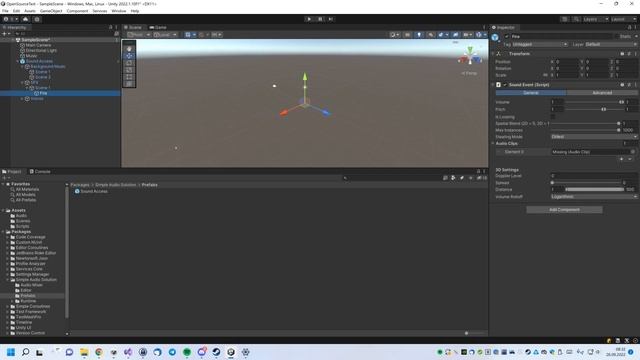
Task: Open the Layer dropdown in Inspector
Action: (x=611, y=44)
